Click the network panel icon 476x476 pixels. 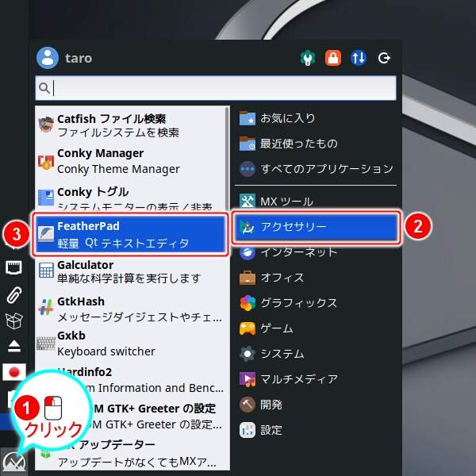13,268
